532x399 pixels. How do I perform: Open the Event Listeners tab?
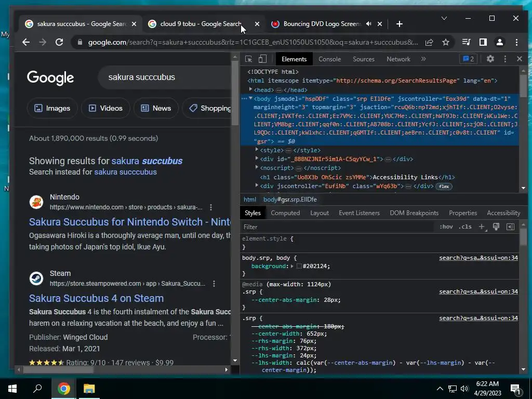359,213
